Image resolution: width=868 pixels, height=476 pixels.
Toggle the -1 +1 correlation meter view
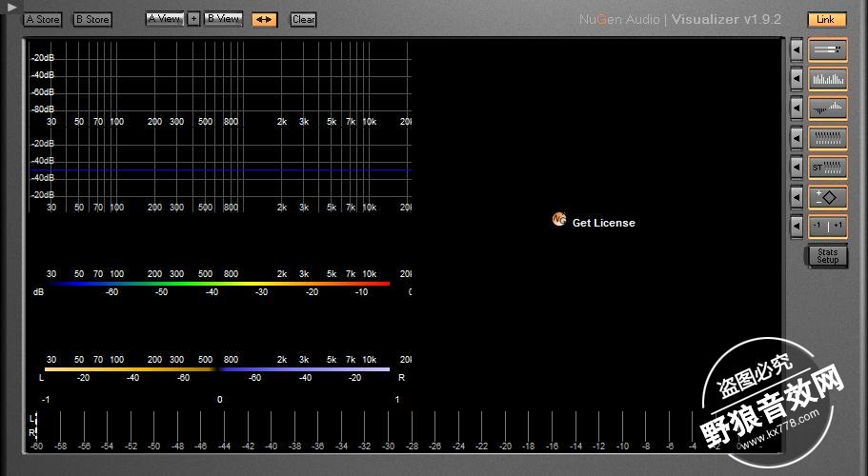tap(828, 227)
